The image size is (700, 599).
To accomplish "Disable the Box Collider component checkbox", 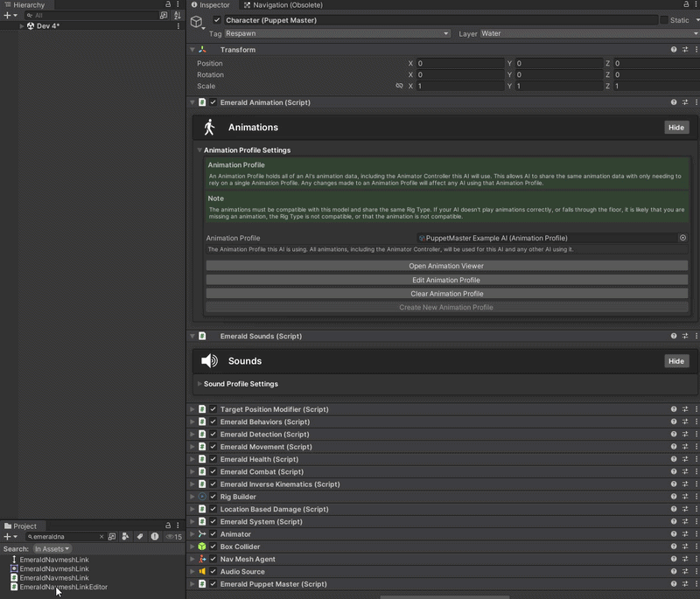I will pos(213,547).
